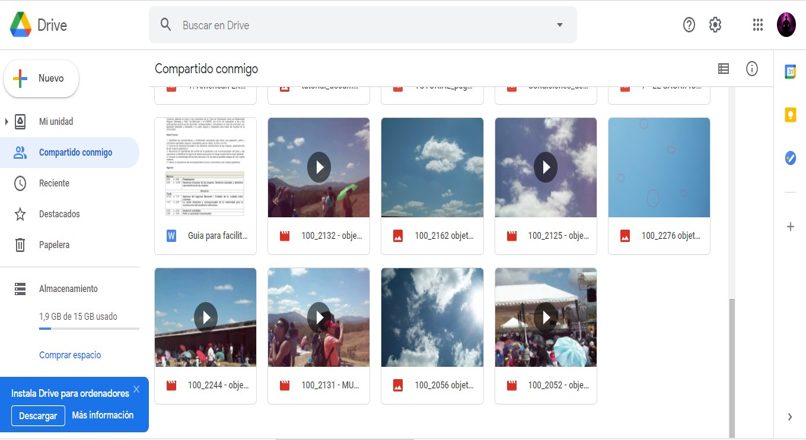
Task: Play the 100_2244 video thumbnail
Action: point(206,317)
